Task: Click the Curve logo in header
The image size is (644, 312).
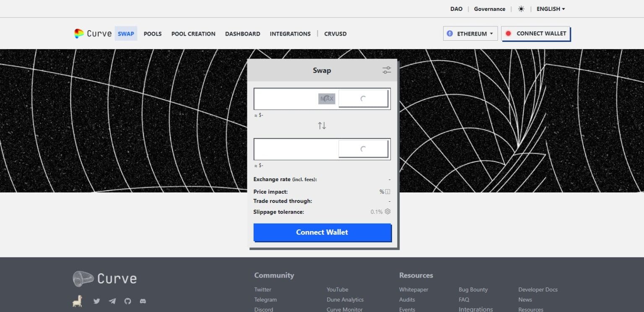Action: [x=93, y=34]
